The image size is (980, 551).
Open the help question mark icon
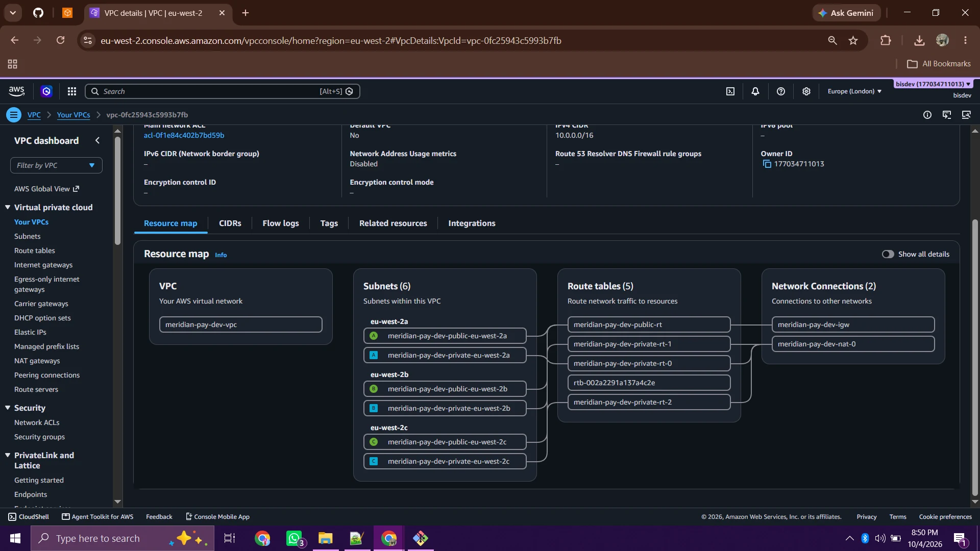pos(781,91)
